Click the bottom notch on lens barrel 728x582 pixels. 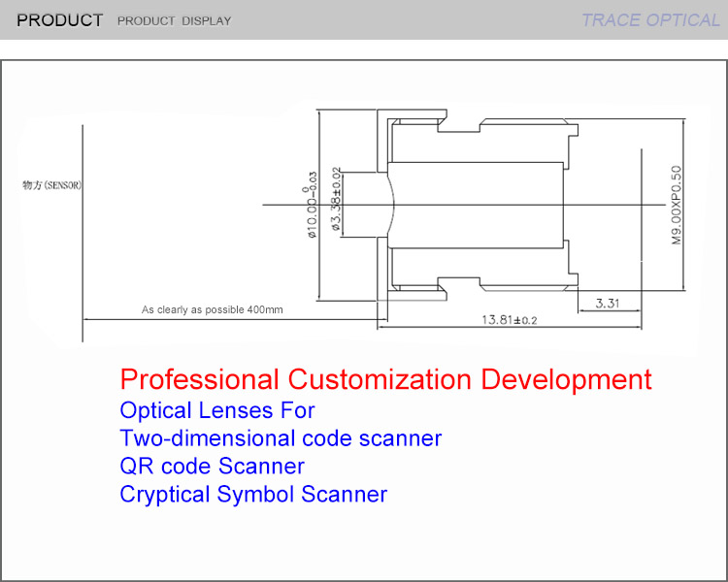click(x=460, y=284)
